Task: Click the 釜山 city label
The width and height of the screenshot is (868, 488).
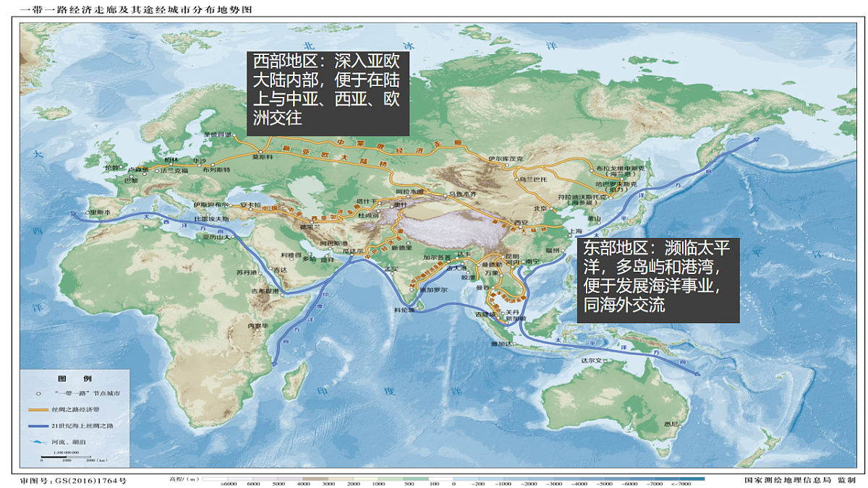Action: click(595, 218)
